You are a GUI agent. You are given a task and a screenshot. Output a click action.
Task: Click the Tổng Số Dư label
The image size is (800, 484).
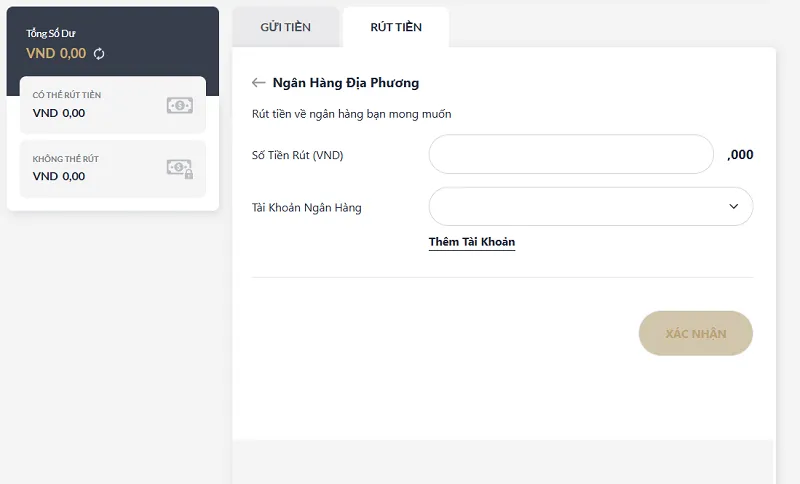tap(50, 34)
